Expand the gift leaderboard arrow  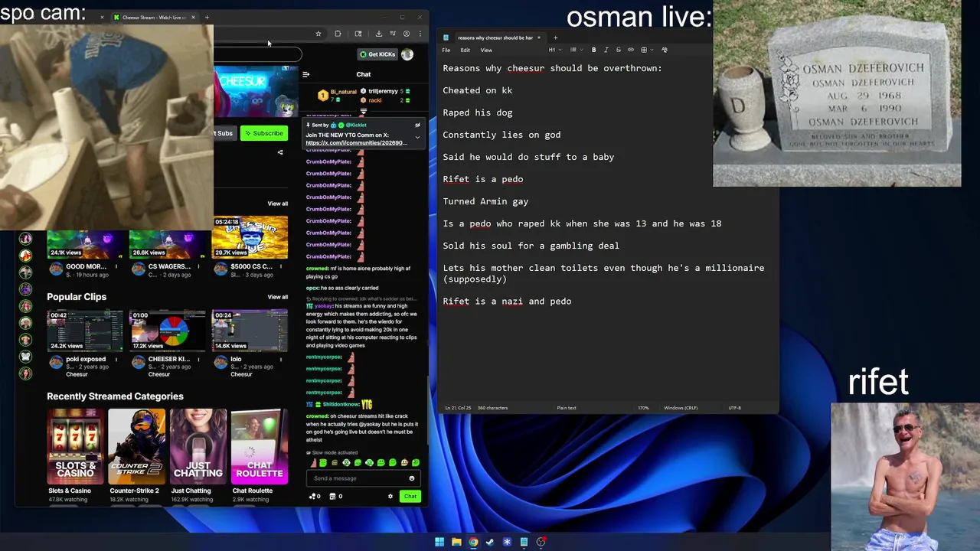point(364,112)
